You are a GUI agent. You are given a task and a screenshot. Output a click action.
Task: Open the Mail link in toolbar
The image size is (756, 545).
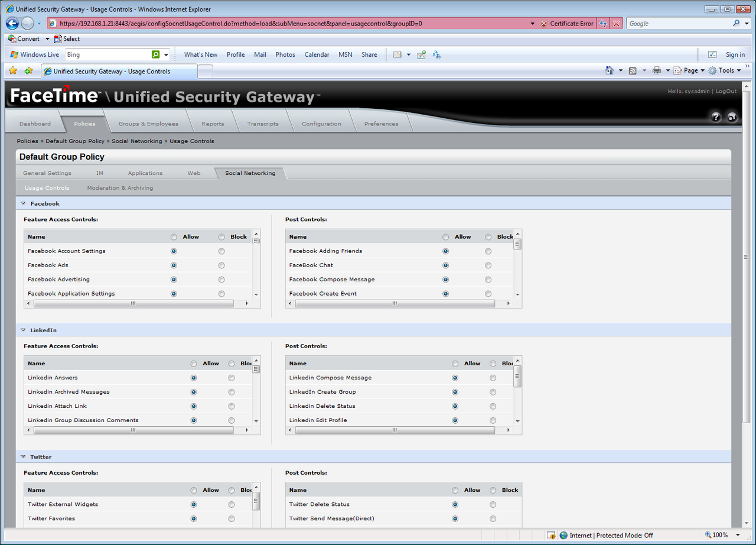coord(260,54)
